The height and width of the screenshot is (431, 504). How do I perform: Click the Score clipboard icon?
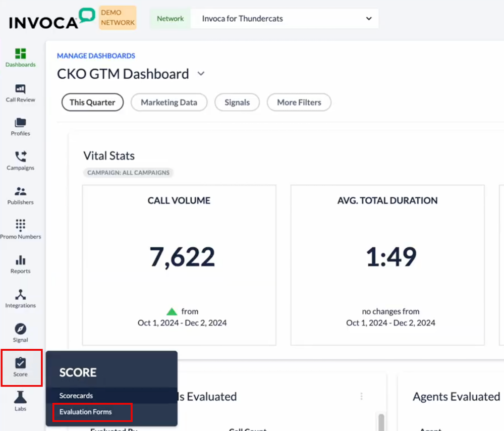point(21,367)
